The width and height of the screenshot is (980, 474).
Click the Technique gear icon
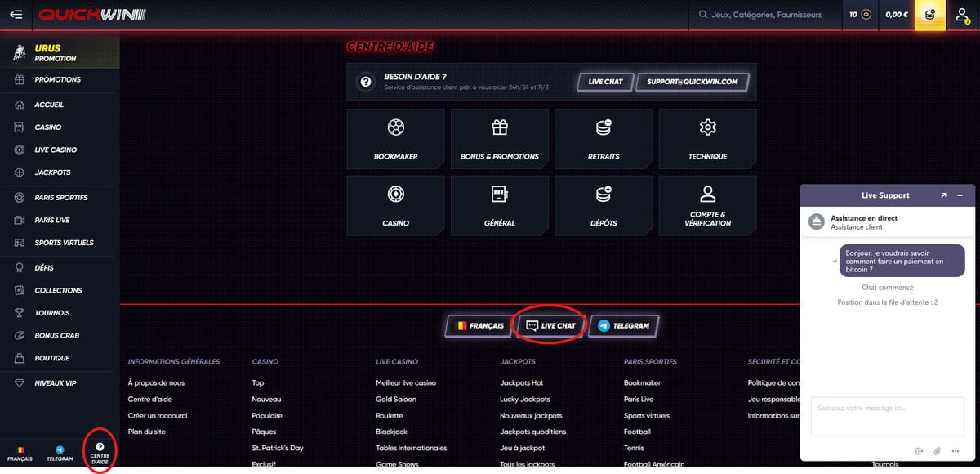(x=707, y=127)
